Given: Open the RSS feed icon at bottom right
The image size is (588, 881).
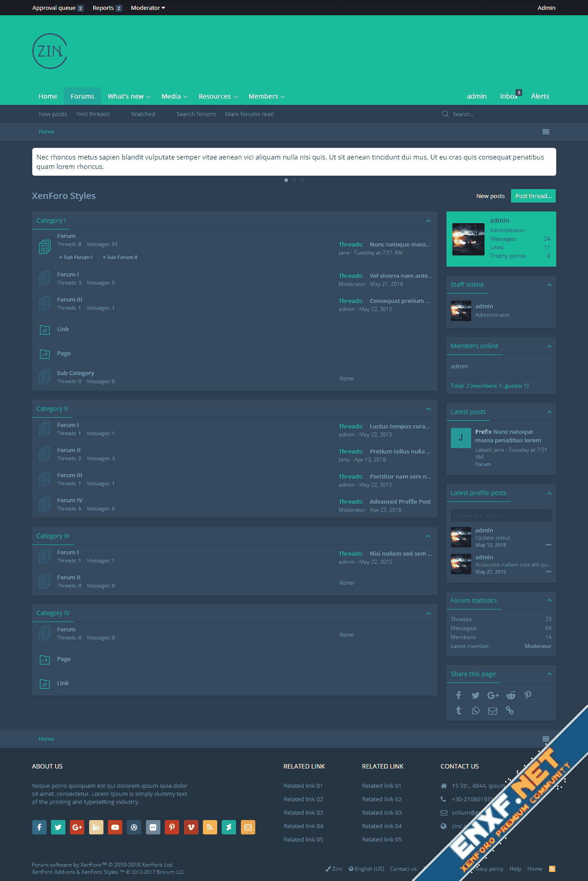Looking at the screenshot, I should pos(552,869).
